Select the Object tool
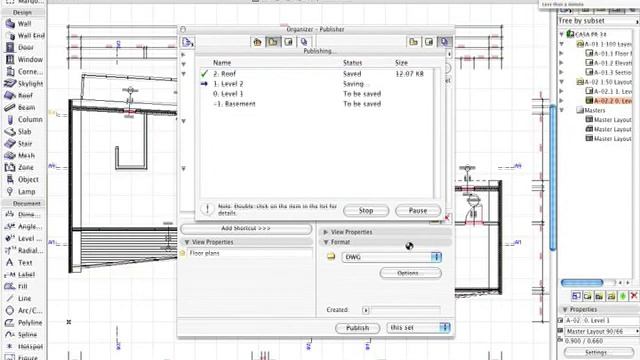Image resolution: width=640 pixels, height=360 pixels. coord(22,179)
